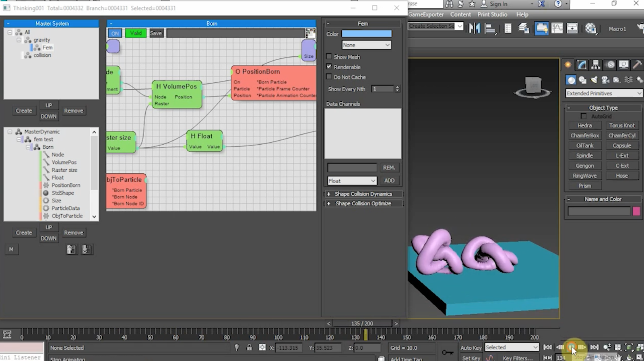
Task: Toggle the Set Key button
Action: [471, 358]
